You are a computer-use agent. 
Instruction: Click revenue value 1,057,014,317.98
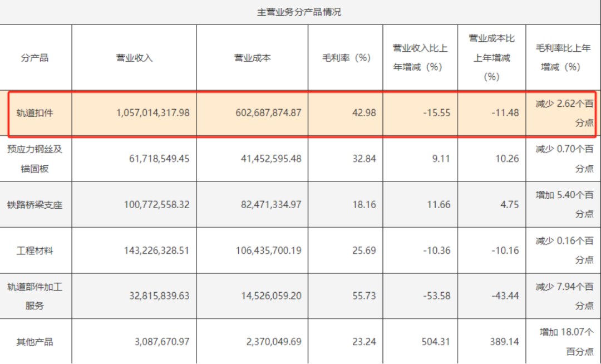coord(153,112)
